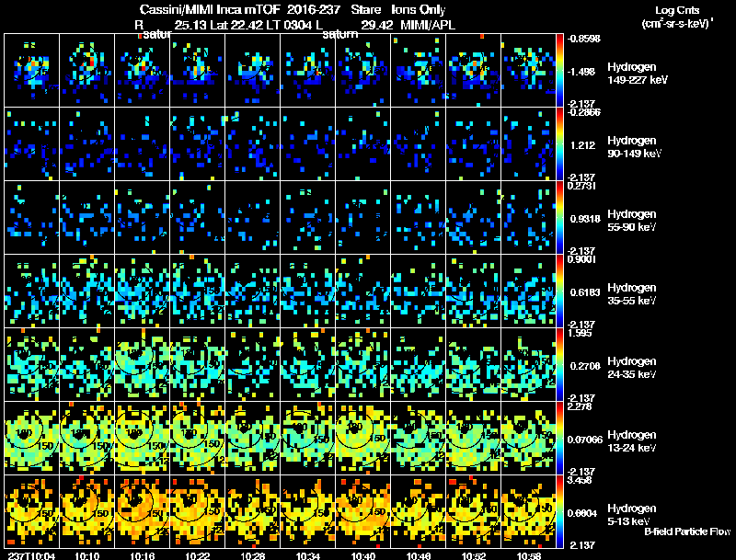
Task: Click the color bar beside Hydrogen 13-24 keV
Action: pyautogui.click(x=559, y=438)
